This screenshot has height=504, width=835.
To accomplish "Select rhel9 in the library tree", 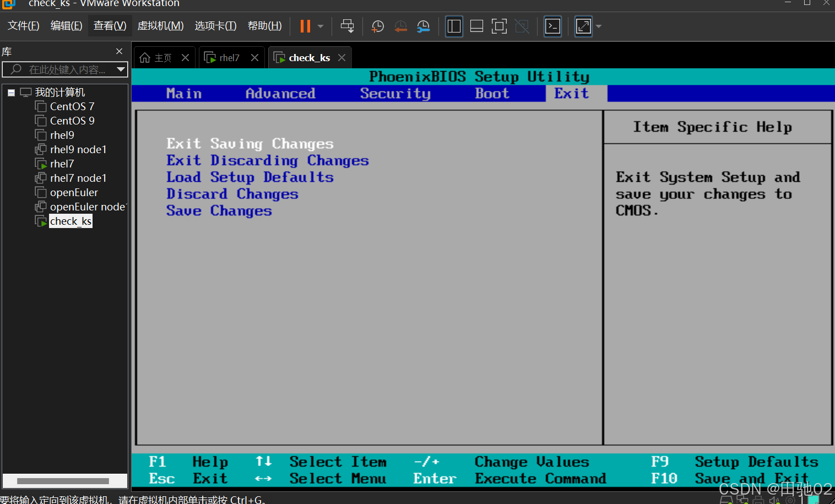I will pyautogui.click(x=62, y=135).
